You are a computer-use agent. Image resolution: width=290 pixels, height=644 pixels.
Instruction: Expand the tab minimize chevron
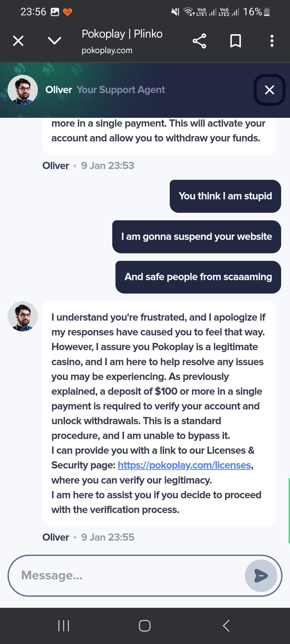click(x=55, y=41)
